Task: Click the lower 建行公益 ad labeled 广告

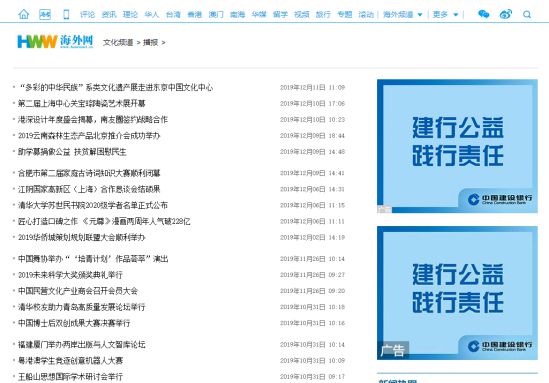Action: 457,293
